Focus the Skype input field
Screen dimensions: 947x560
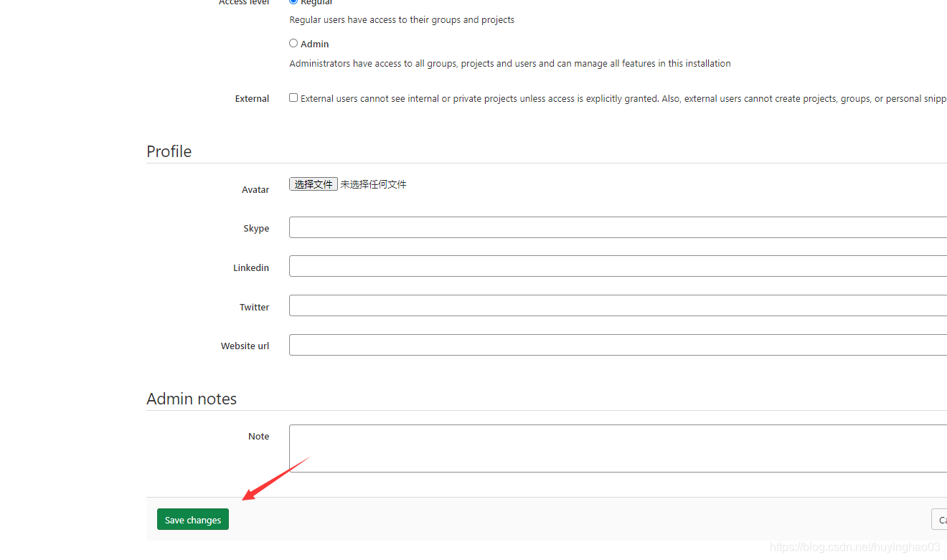[618, 227]
